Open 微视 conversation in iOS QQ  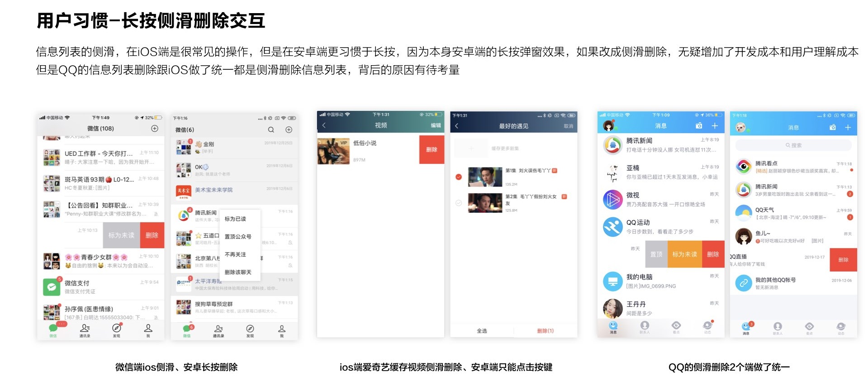tap(661, 200)
